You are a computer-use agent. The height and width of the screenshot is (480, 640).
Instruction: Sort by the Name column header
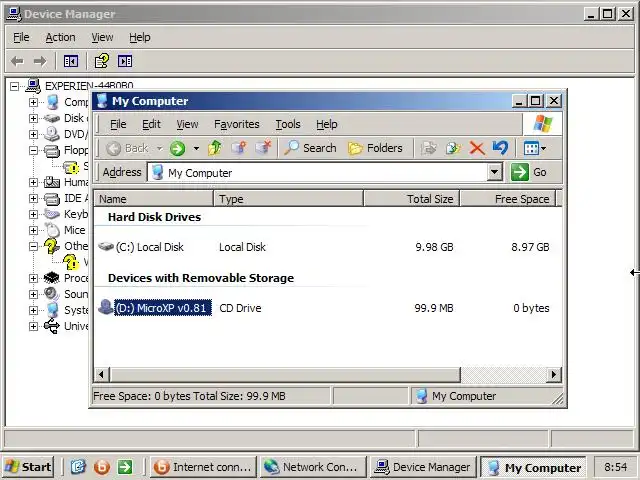pos(154,199)
